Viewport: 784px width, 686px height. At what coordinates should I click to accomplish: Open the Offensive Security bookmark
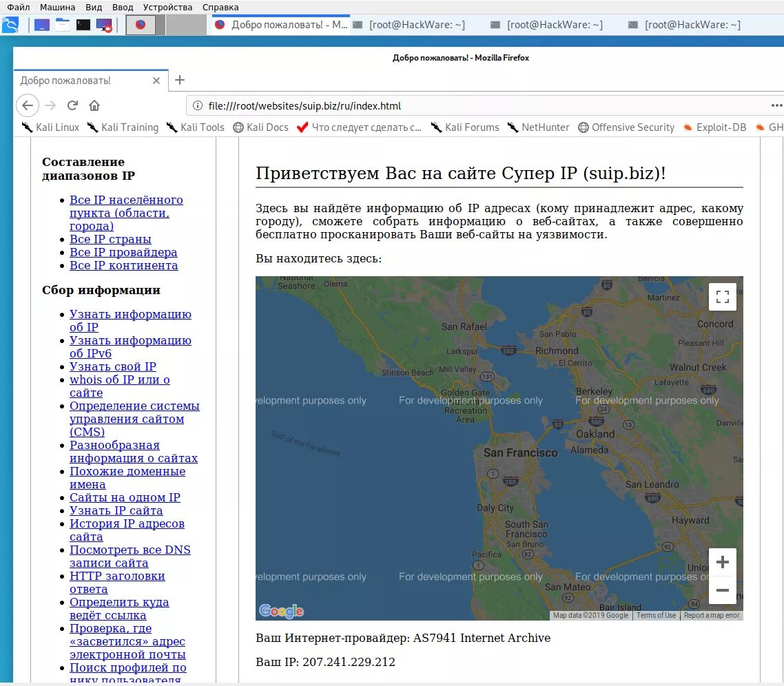tap(626, 127)
